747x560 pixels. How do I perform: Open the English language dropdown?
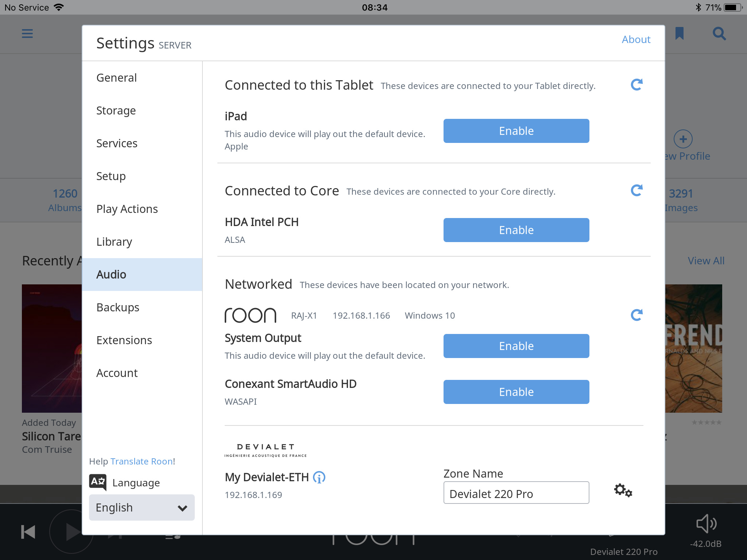tap(142, 507)
